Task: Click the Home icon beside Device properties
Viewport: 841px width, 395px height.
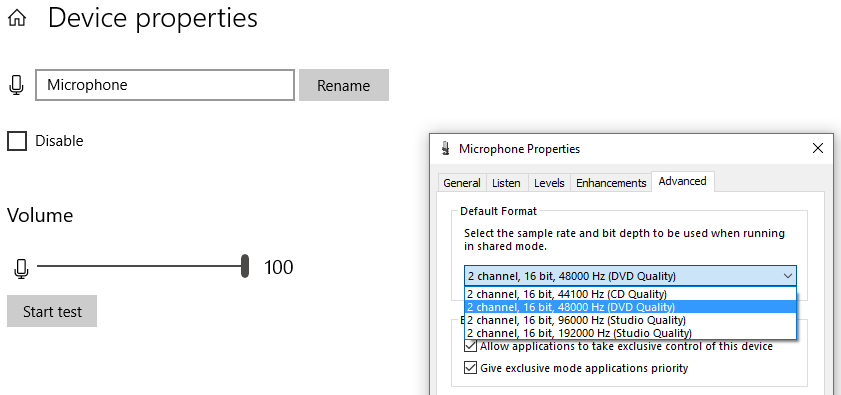Action: (x=17, y=19)
